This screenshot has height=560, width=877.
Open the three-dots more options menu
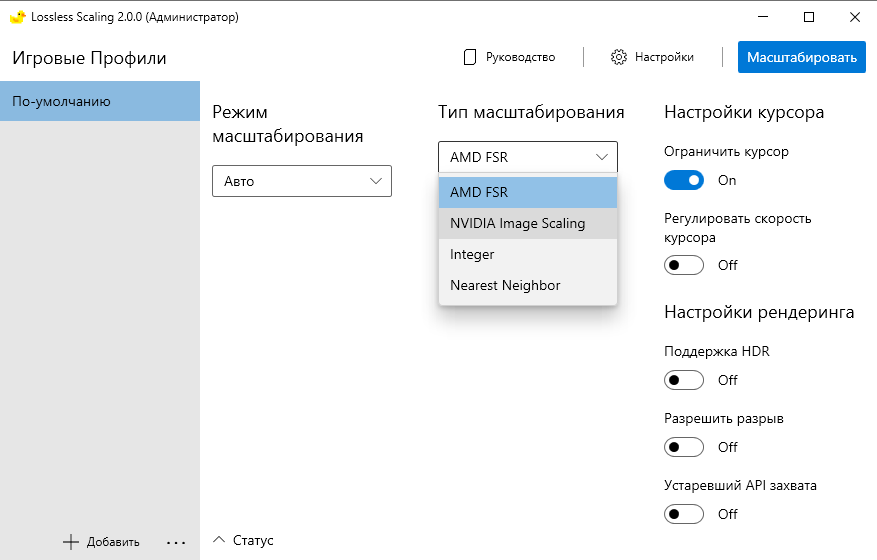(x=176, y=542)
